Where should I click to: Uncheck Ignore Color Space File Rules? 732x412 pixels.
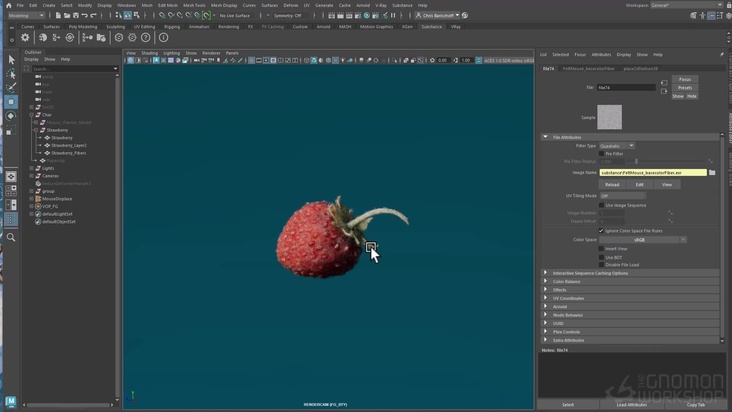[x=601, y=230]
